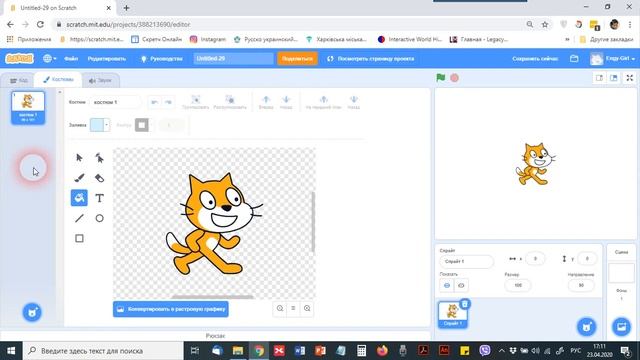Click the undo arrow in costume editor
Viewport: 640px width, 360px height.
click(154, 102)
